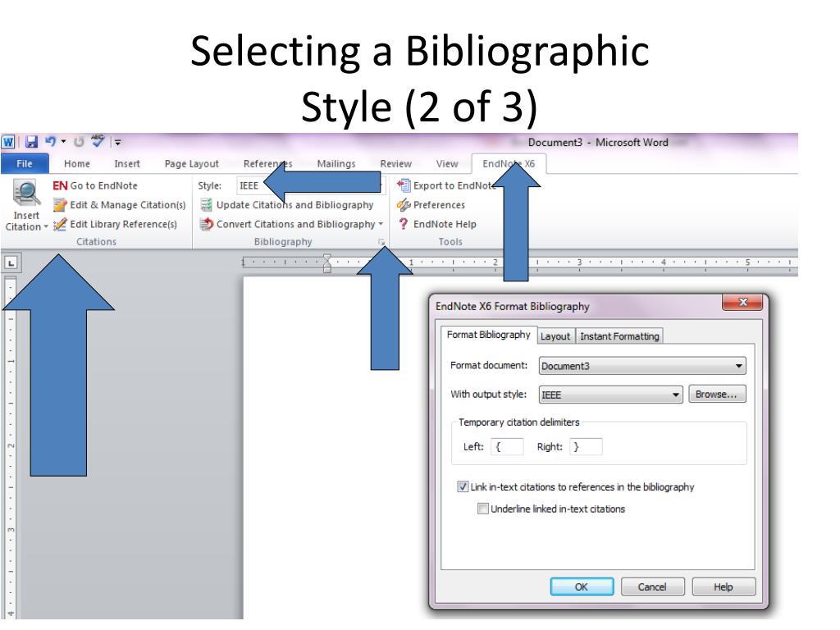
Task: Switch to the Instant Formatting dialog tab
Action: tap(619, 336)
